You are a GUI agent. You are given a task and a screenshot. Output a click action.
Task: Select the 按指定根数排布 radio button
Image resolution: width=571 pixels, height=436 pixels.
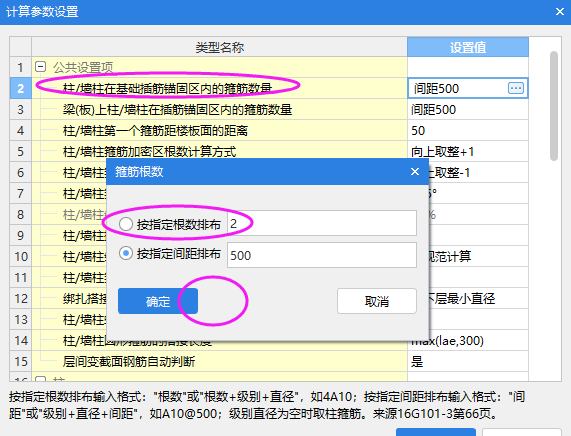point(126,224)
